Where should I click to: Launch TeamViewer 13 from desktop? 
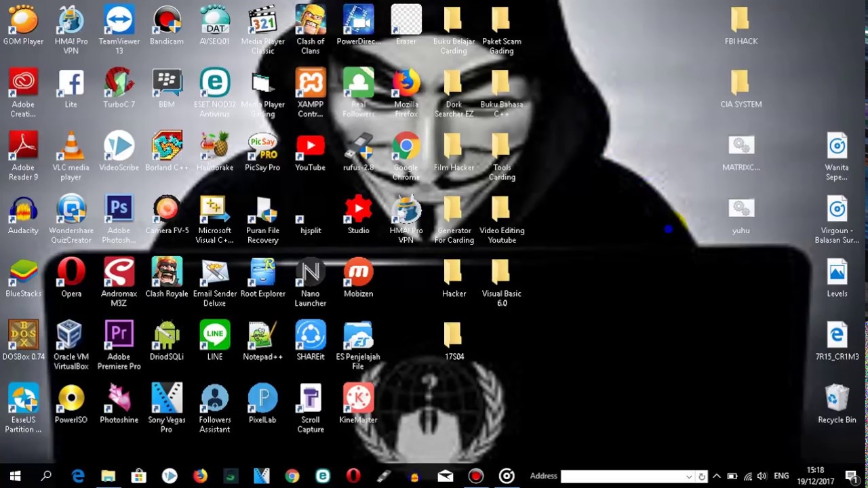click(119, 30)
